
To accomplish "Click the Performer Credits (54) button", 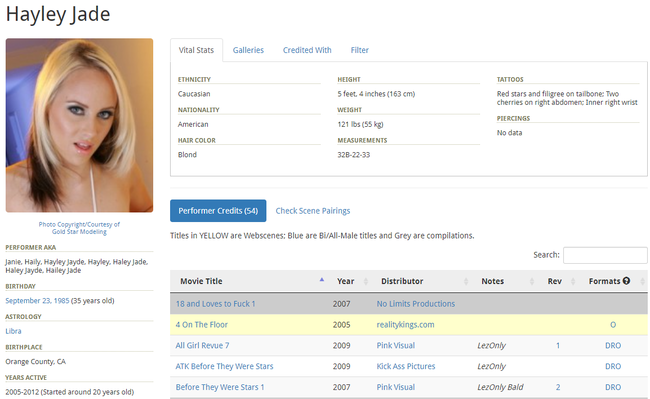I will [x=218, y=210].
